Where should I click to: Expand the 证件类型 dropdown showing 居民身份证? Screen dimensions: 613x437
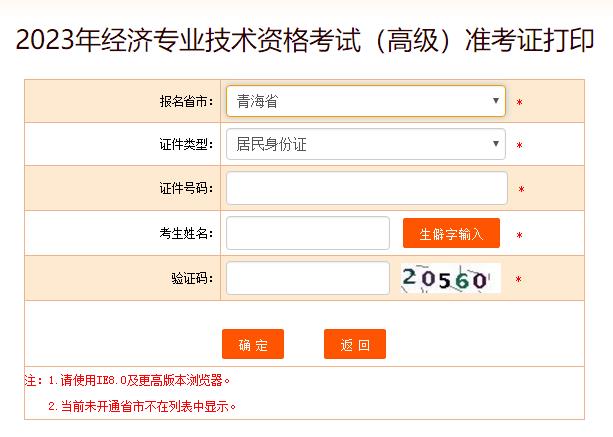point(366,144)
